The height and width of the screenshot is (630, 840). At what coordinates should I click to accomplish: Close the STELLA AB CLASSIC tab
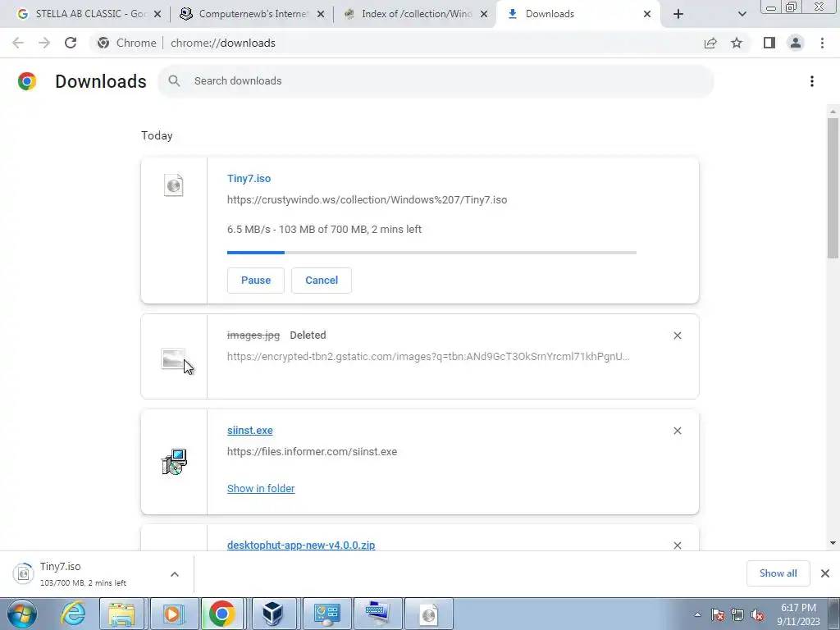(x=157, y=14)
